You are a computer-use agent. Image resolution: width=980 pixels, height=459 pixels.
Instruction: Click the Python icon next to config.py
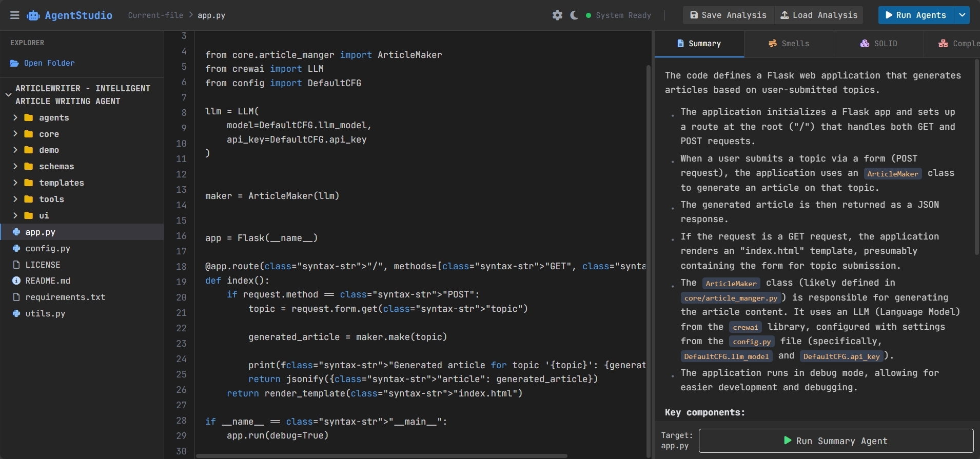pos(16,248)
